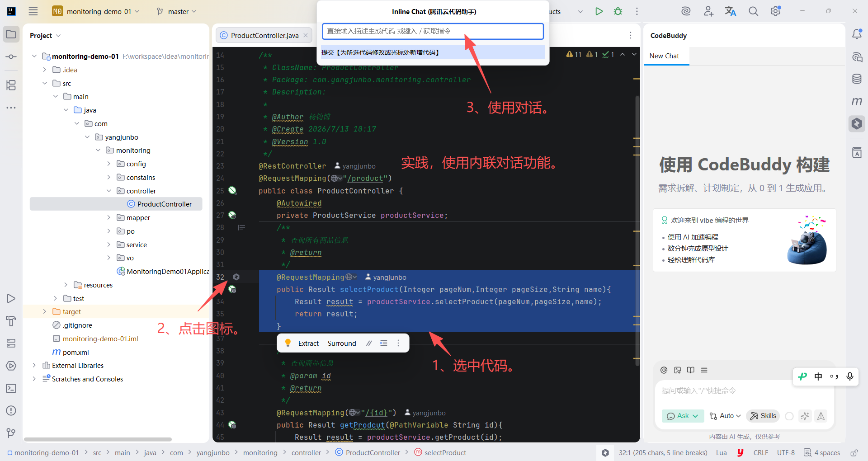Open the Problems tool window

pos(11,410)
